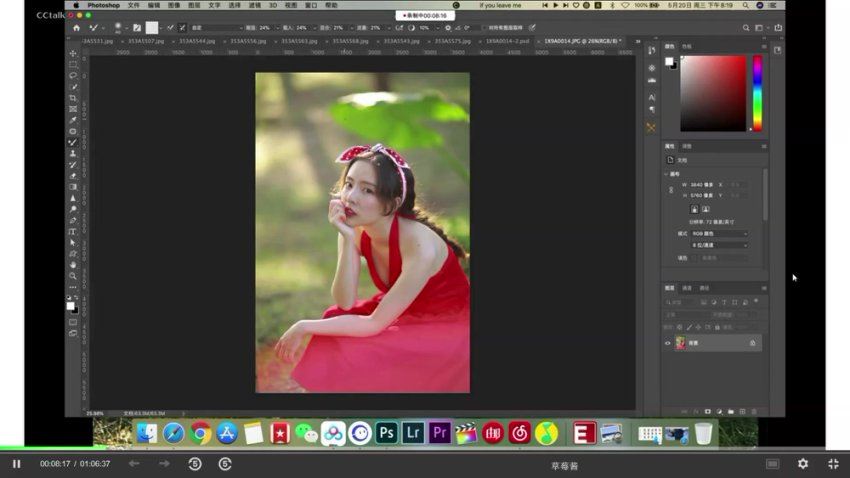850x478 pixels.
Task: Toggle clean brush after each stroke
Action: (x=182, y=28)
